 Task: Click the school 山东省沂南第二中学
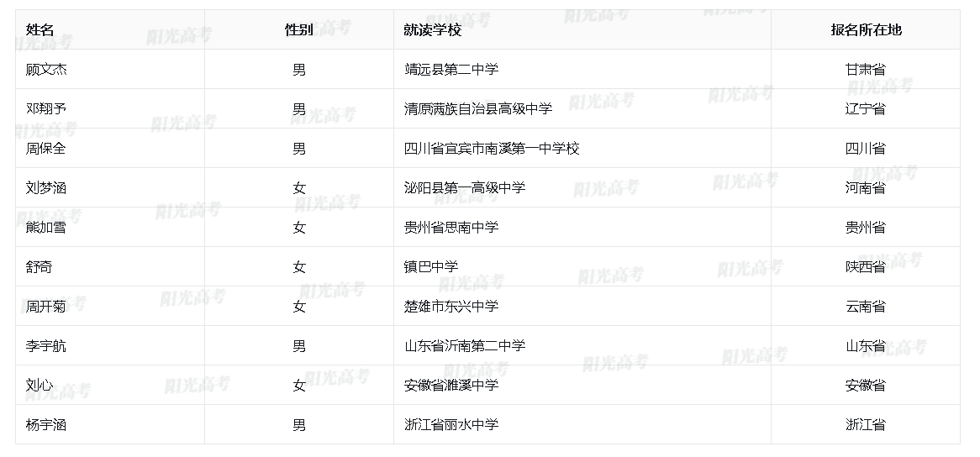[x=465, y=346]
